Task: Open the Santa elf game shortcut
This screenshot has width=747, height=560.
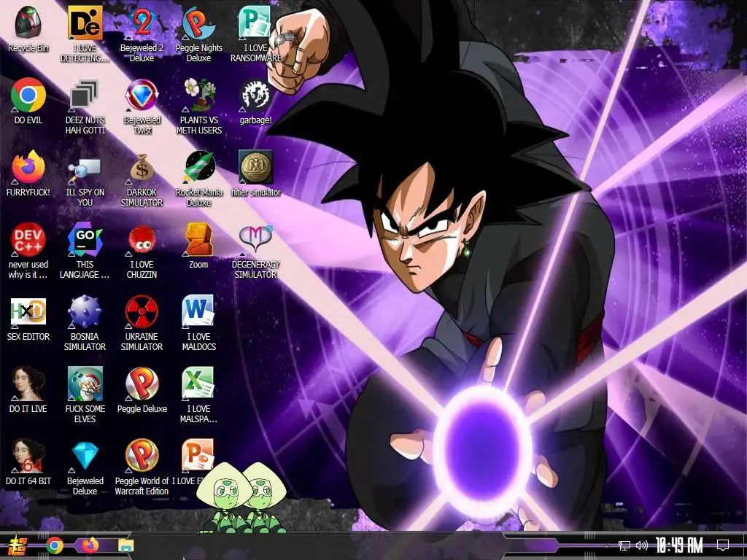Action: pyautogui.click(x=85, y=395)
